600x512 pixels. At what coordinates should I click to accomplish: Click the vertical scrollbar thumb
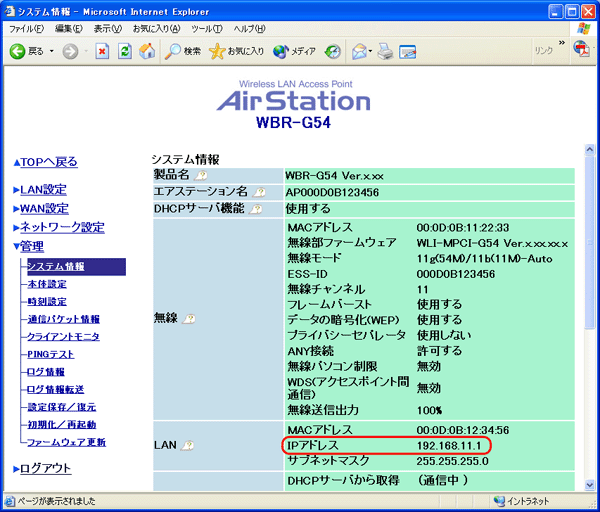590,242
